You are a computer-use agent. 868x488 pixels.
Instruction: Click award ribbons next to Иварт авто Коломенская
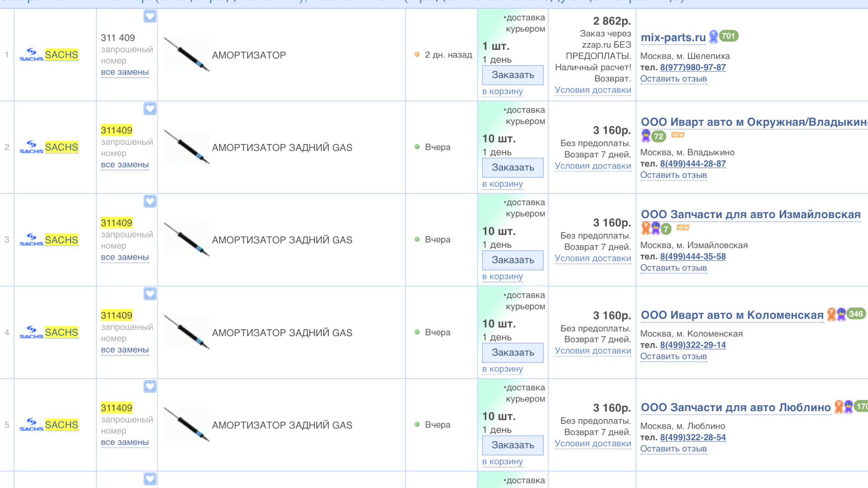pos(836,314)
